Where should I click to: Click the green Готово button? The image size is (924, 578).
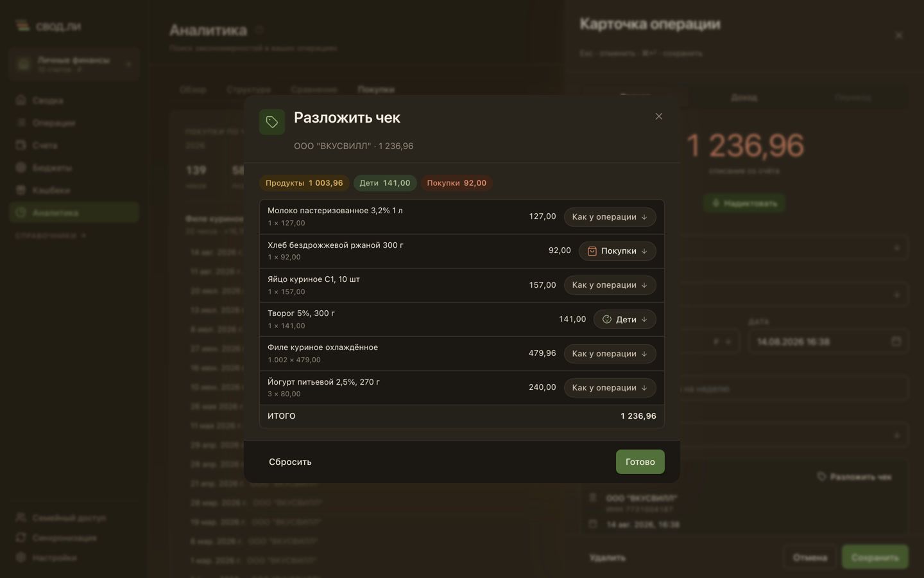640,462
